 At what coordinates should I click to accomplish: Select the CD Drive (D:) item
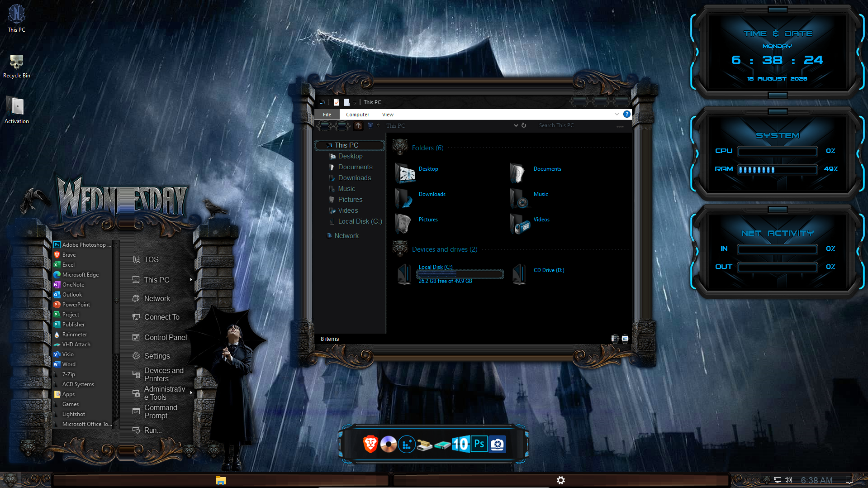tap(538, 274)
